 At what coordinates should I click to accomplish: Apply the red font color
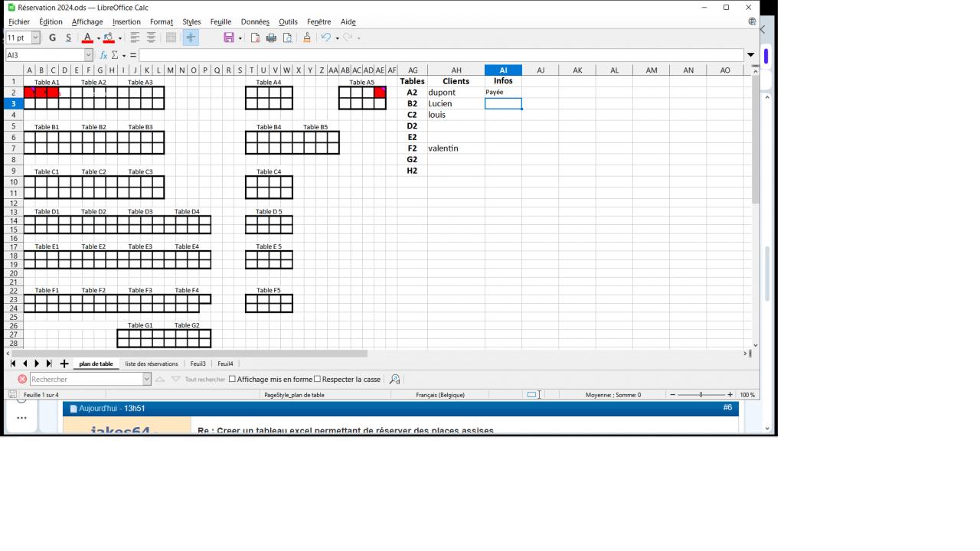tap(87, 37)
